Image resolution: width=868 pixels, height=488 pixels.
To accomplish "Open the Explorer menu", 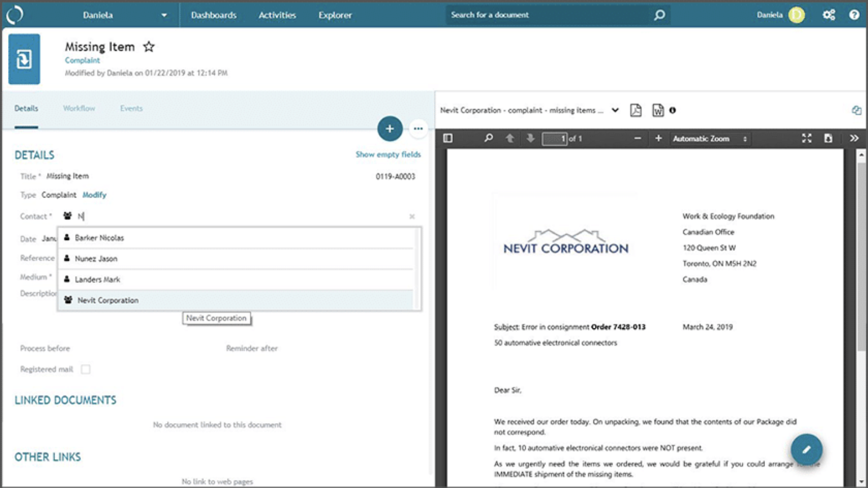I will point(335,15).
